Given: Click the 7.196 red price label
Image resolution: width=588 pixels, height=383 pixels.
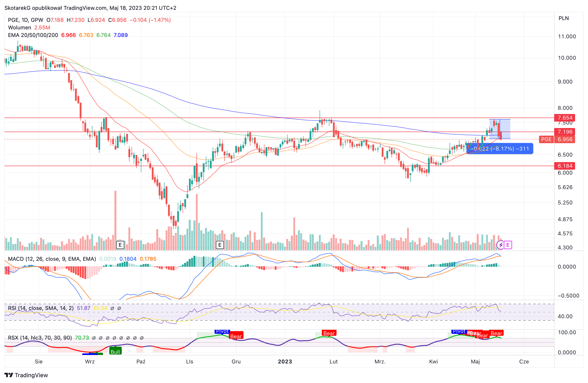Looking at the screenshot, I should click(565, 132).
